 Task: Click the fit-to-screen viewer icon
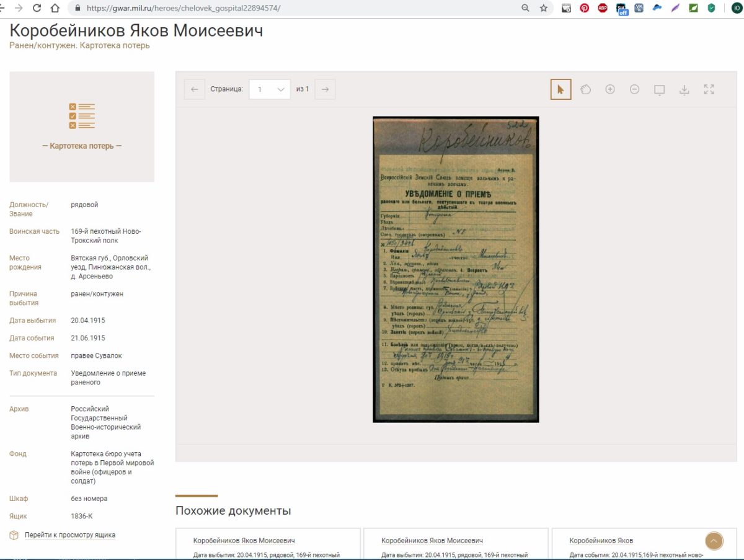coord(659,89)
